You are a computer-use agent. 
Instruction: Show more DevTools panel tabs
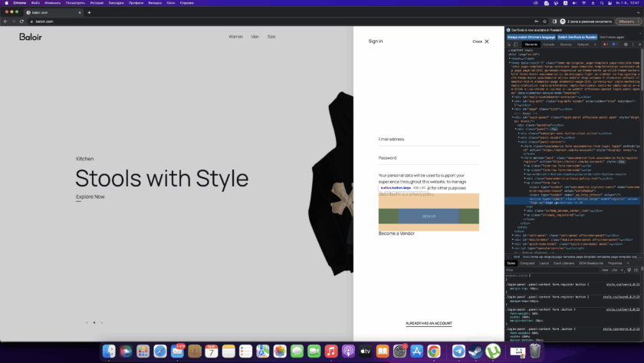coord(595,45)
